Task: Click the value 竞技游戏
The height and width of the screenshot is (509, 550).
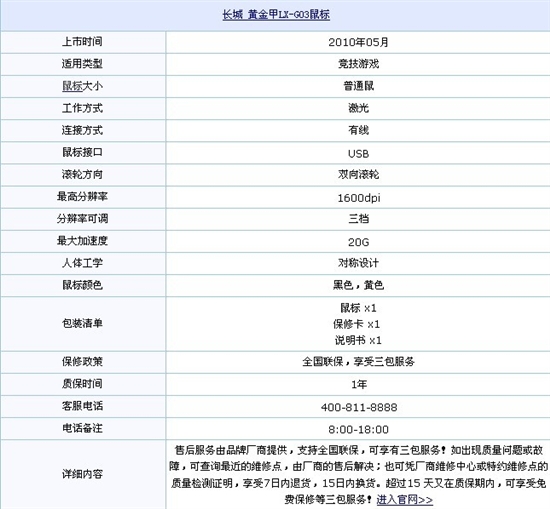Action: pyautogui.click(x=358, y=64)
